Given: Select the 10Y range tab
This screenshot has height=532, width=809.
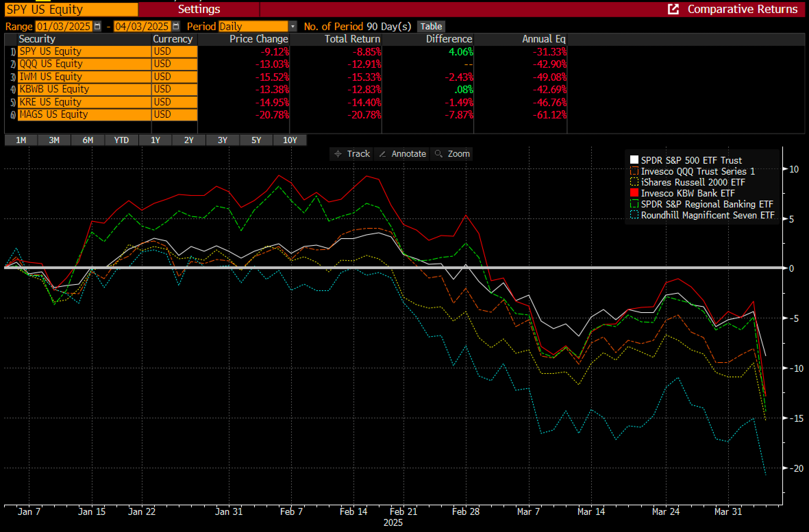Looking at the screenshot, I should (290, 140).
